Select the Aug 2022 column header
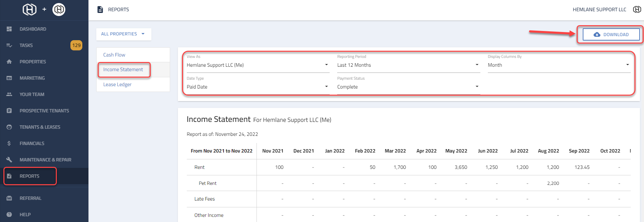This screenshot has height=222, width=644. click(548, 151)
